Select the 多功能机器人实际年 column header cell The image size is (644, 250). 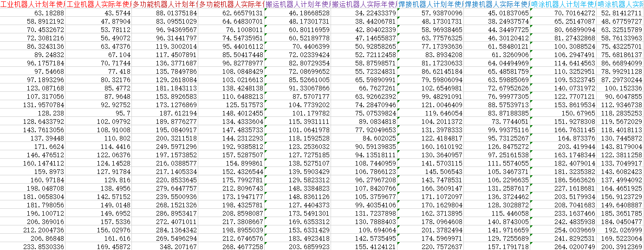click(x=231, y=4)
